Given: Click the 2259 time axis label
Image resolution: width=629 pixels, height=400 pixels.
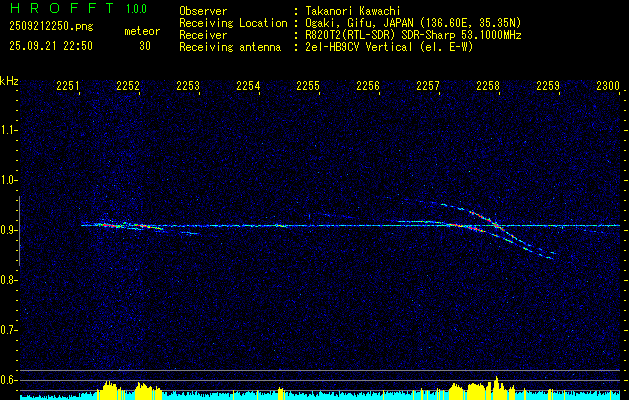Looking at the screenshot, I should click(548, 85).
